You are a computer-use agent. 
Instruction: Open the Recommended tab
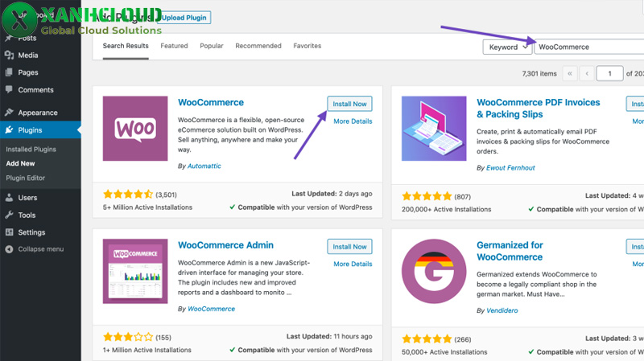pos(258,46)
